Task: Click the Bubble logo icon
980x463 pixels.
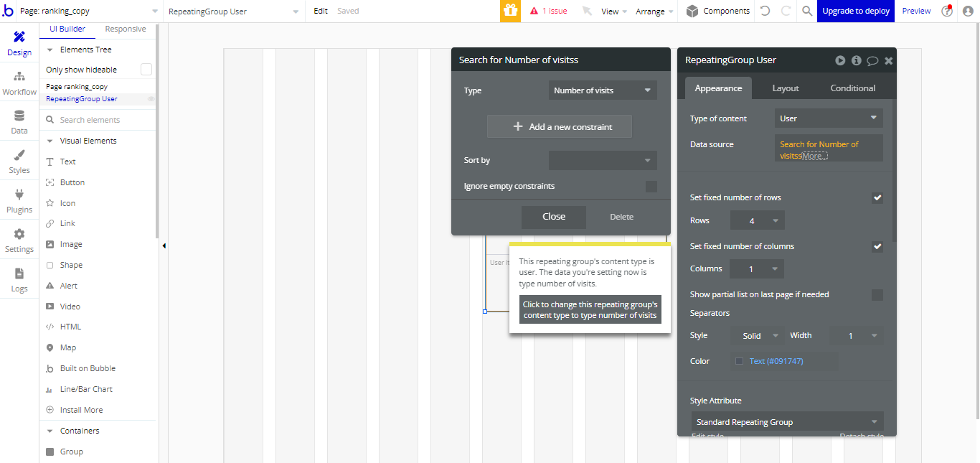Action: [x=8, y=11]
